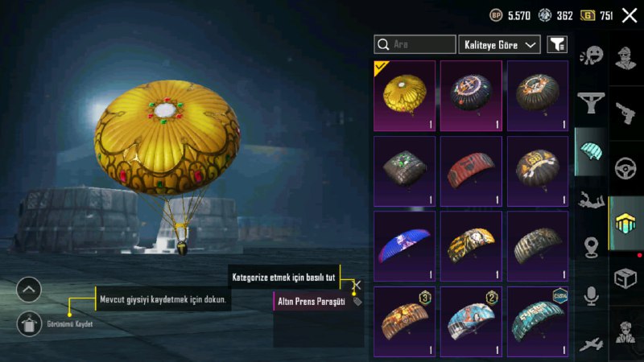Open the emotes category smiley icon
Image resolution: width=644 pixels, height=362 pixels.
point(592,56)
